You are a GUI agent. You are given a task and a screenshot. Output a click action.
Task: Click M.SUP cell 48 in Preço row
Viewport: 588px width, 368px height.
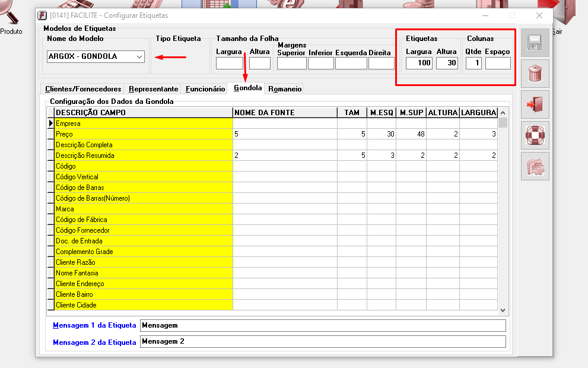[x=411, y=134]
